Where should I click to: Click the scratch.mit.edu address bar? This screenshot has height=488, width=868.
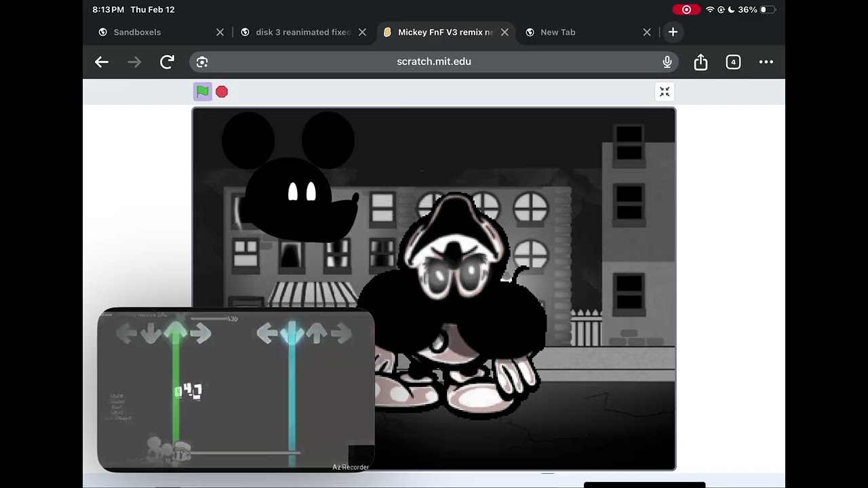click(x=434, y=62)
